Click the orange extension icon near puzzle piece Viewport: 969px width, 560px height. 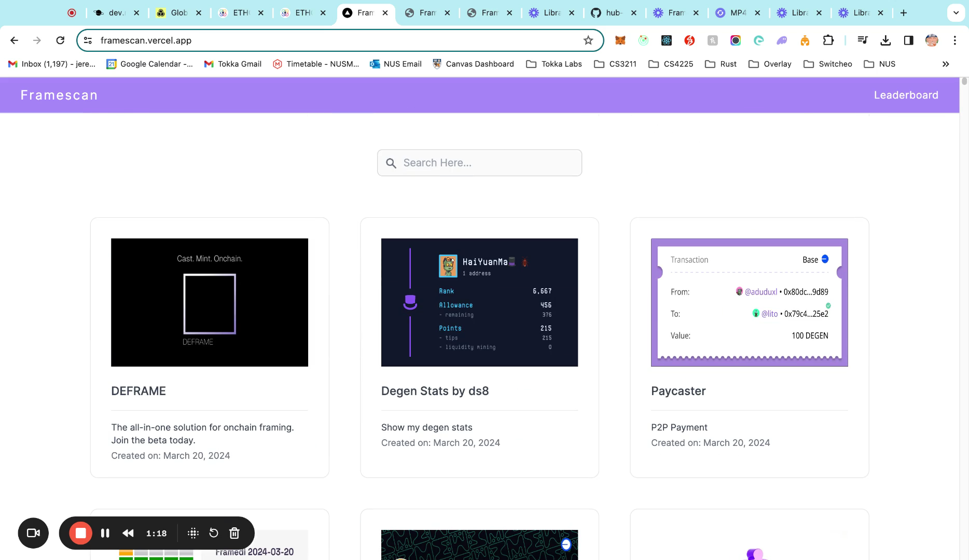805,40
